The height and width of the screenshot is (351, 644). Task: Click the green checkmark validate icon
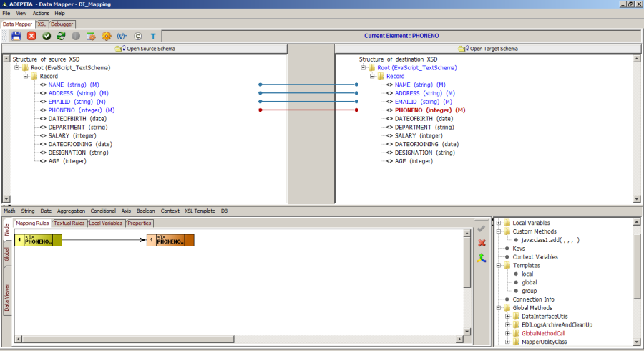[47, 35]
